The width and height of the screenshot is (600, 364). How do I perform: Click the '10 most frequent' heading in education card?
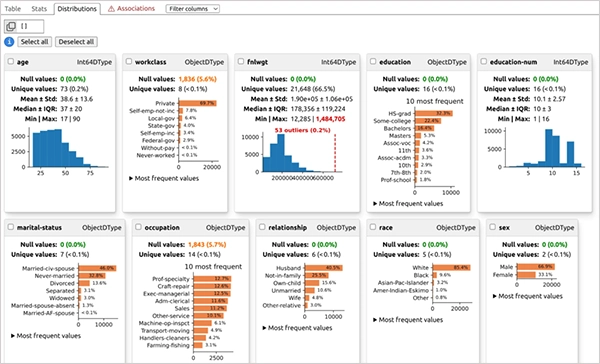[435, 101]
